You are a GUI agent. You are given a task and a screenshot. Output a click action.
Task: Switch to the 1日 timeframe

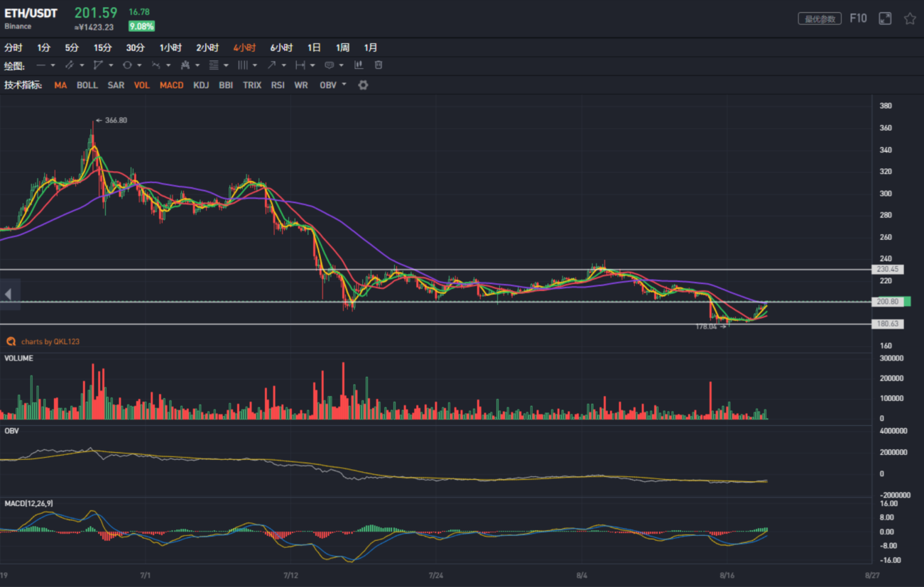pyautogui.click(x=314, y=48)
